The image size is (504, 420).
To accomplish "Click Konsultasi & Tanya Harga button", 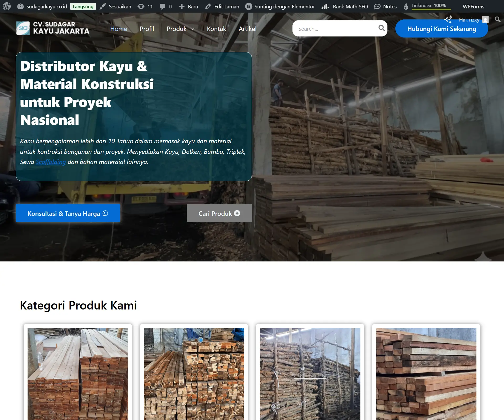I will [68, 213].
